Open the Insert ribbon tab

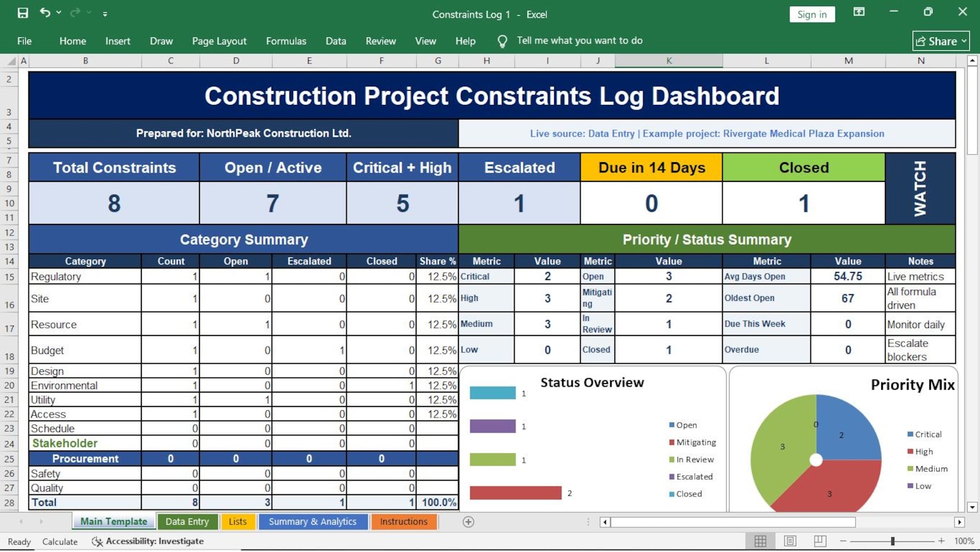(x=118, y=41)
